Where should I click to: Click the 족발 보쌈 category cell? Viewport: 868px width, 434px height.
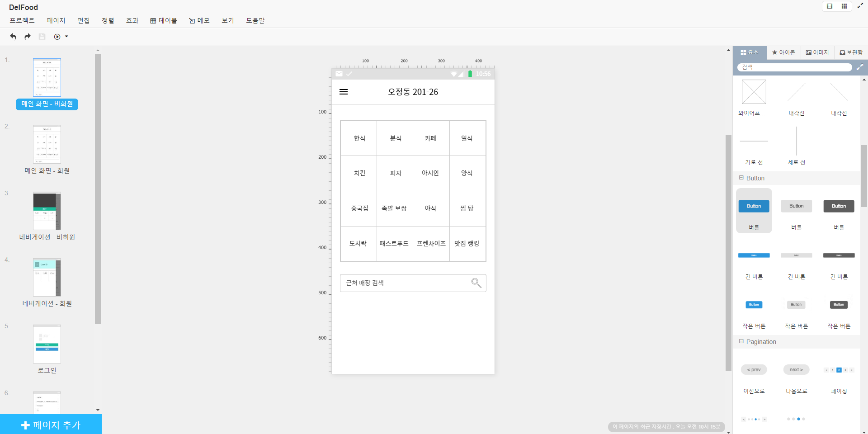pyautogui.click(x=395, y=208)
